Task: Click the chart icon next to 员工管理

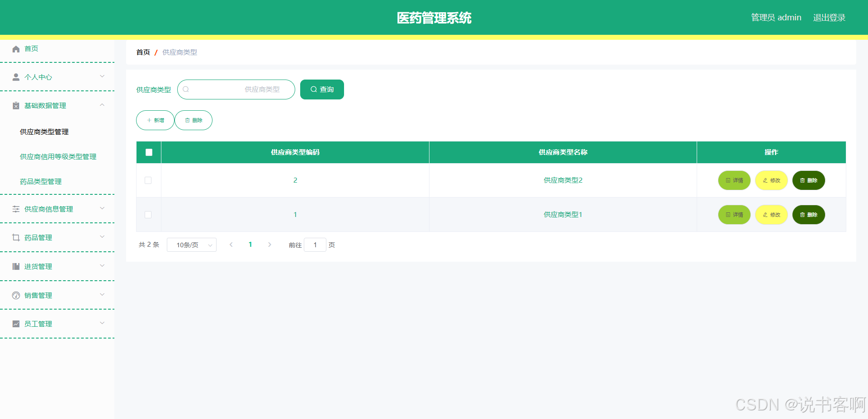Action: 16,323
